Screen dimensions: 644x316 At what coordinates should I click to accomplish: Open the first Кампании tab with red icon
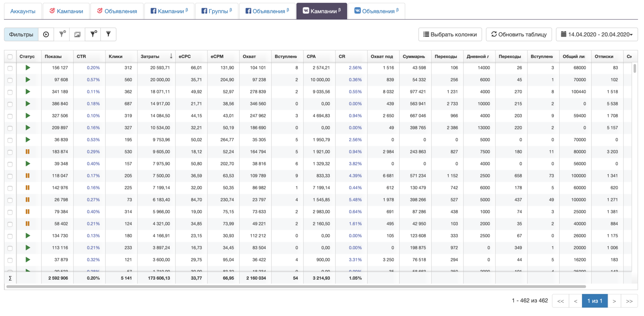pyautogui.click(x=66, y=11)
